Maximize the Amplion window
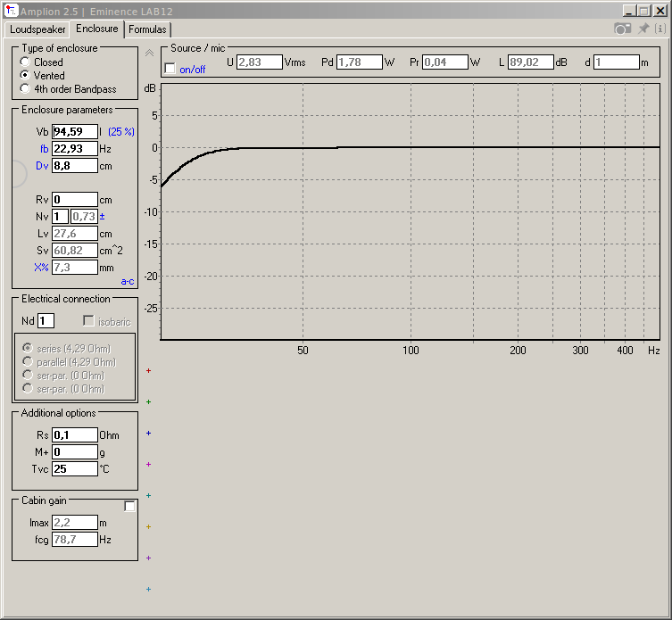This screenshot has height=620, width=672. 644,11
